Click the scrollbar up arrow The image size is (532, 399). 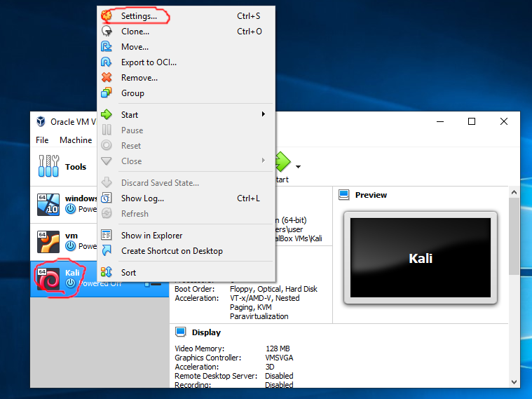click(x=514, y=192)
